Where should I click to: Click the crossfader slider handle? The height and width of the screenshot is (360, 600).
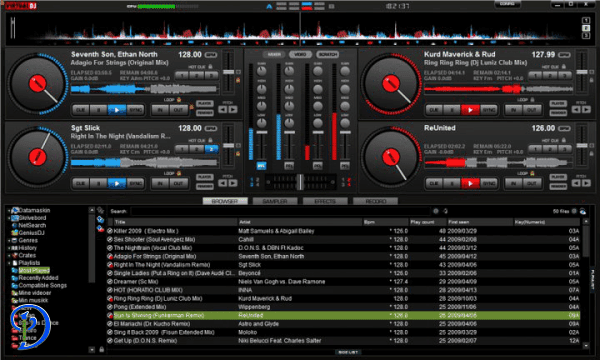tap(300, 182)
